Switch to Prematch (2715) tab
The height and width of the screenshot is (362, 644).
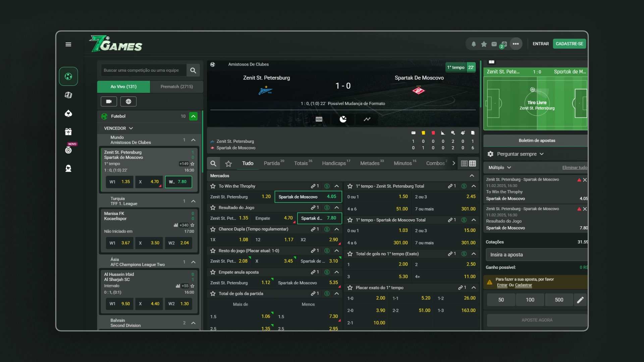(177, 86)
